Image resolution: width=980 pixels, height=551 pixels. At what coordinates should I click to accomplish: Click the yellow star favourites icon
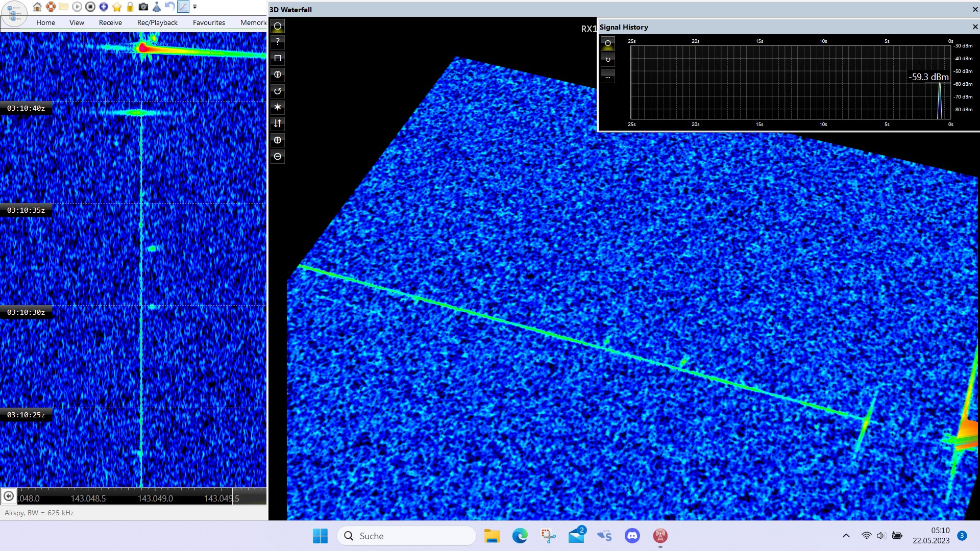117,7
